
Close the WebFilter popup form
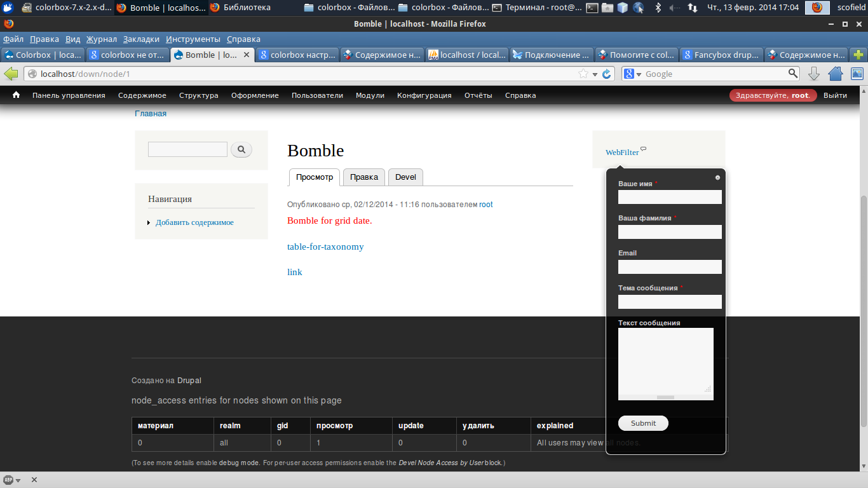click(x=717, y=177)
